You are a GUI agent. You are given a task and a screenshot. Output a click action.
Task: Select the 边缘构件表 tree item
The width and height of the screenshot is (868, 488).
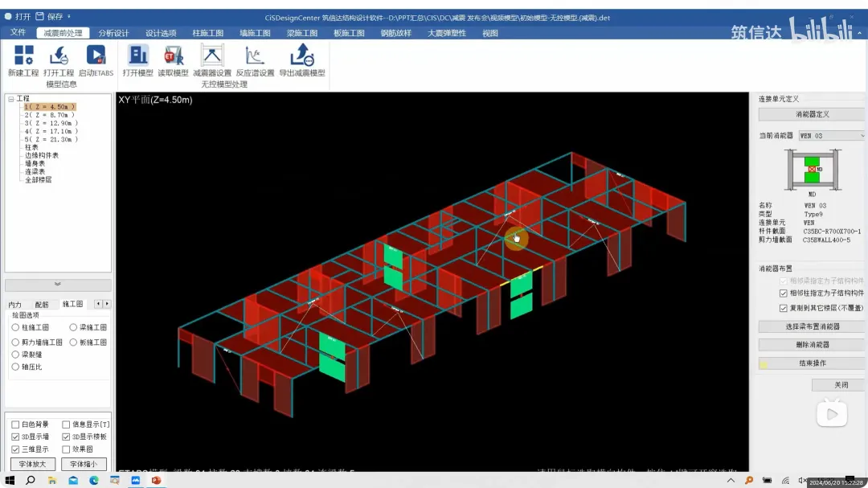(41, 156)
